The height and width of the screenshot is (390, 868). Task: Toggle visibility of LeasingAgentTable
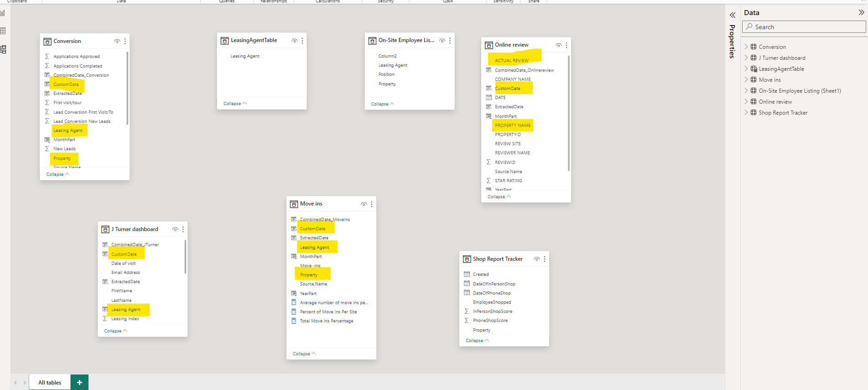(295, 41)
